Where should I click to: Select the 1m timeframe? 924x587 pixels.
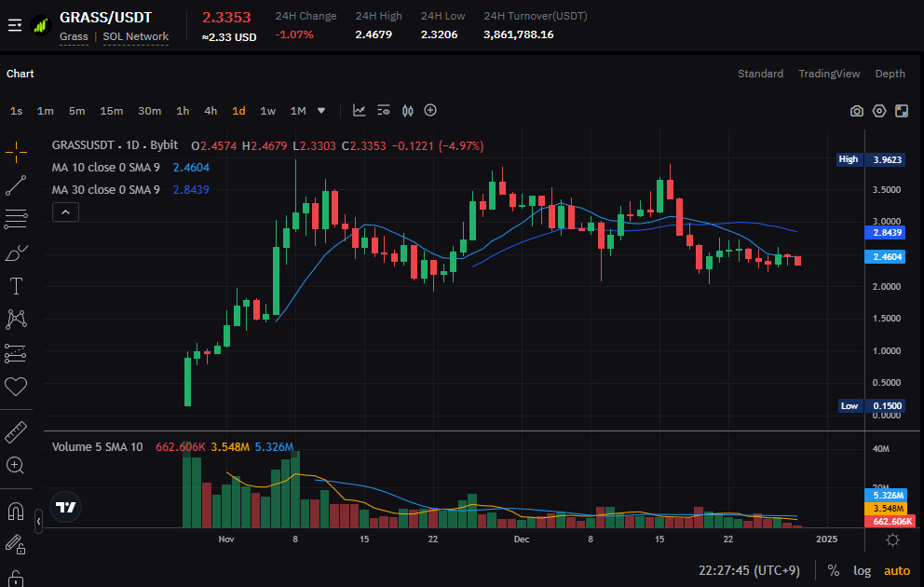pyautogui.click(x=46, y=111)
